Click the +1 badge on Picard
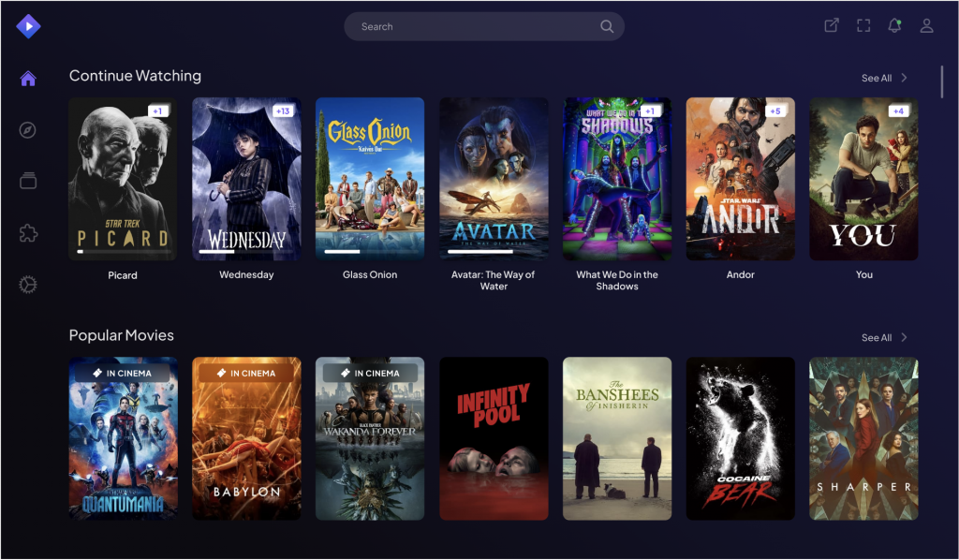Image resolution: width=959 pixels, height=560 pixels. click(157, 111)
